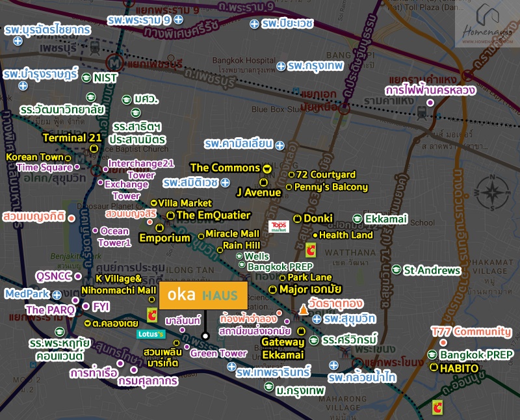
Task: Select the Korean Town label
Action: click(34, 157)
